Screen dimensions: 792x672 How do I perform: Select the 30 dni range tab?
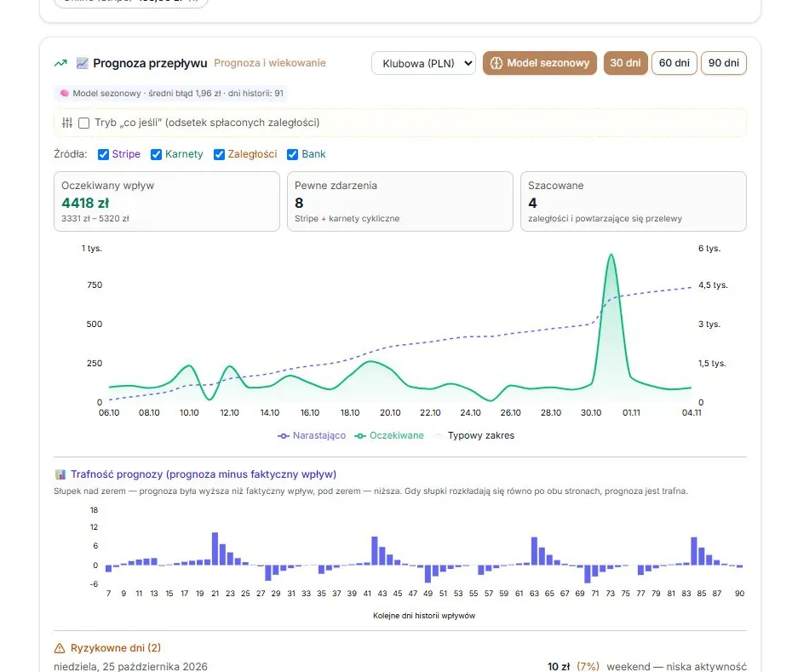[x=625, y=63]
